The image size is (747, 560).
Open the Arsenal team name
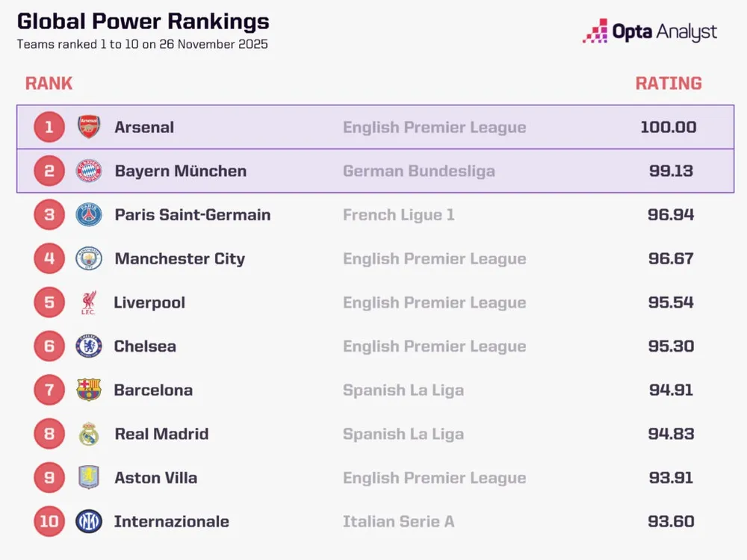point(144,127)
